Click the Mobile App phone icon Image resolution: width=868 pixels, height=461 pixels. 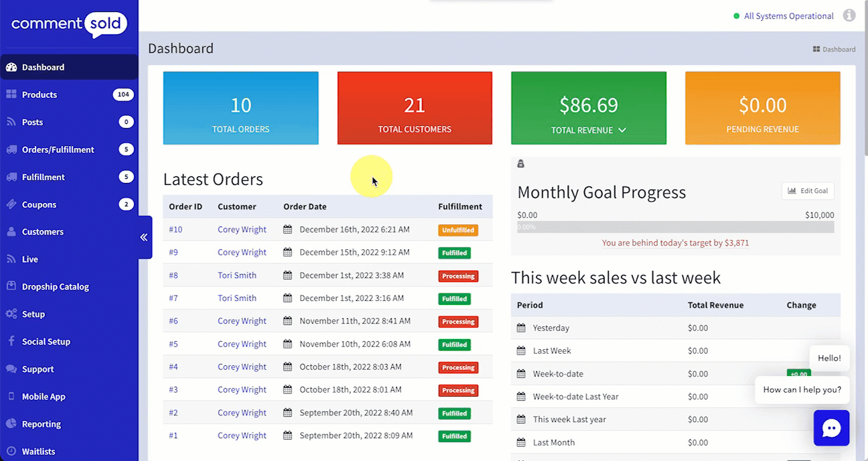point(11,397)
